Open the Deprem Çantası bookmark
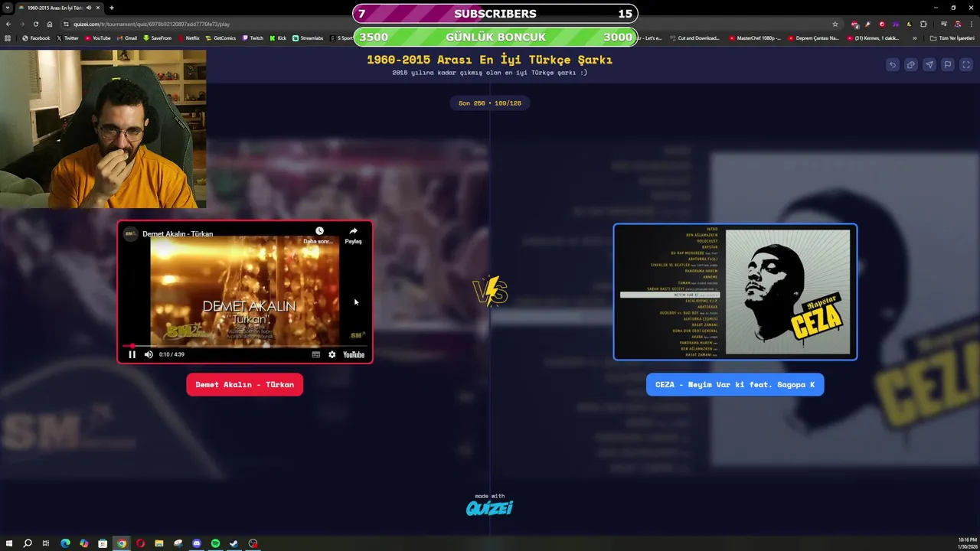 tap(813, 37)
